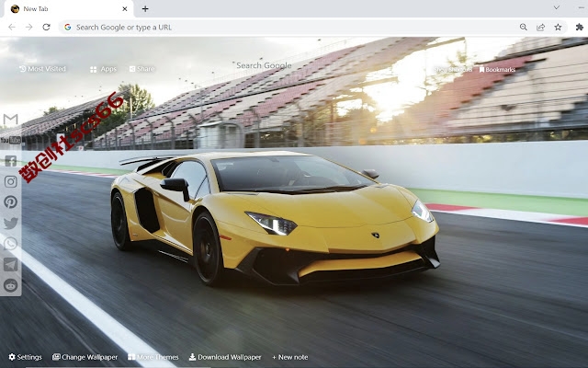Bookmark this tab with the star
Image resolution: width=588 pixels, height=368 pixels.
(558, 27)
